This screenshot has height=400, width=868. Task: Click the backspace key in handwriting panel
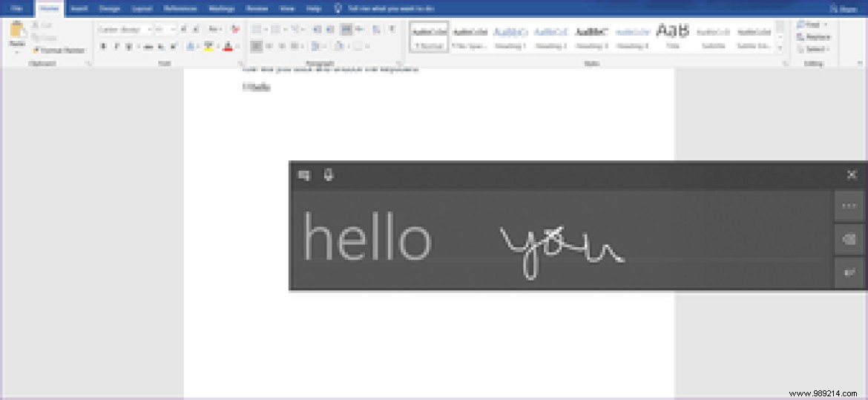(x=849, y=240)
